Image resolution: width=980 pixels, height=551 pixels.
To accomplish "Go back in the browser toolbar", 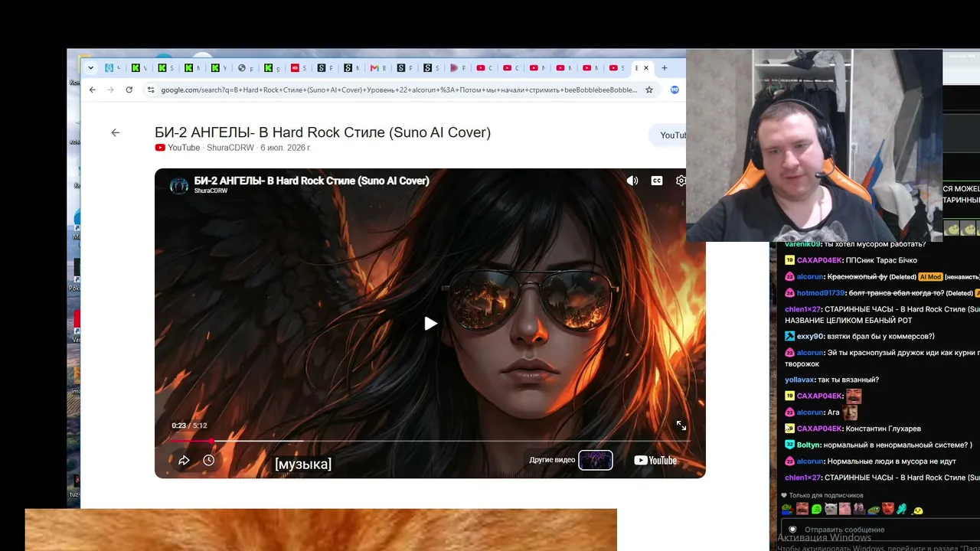I will click(x=93, y=90).
